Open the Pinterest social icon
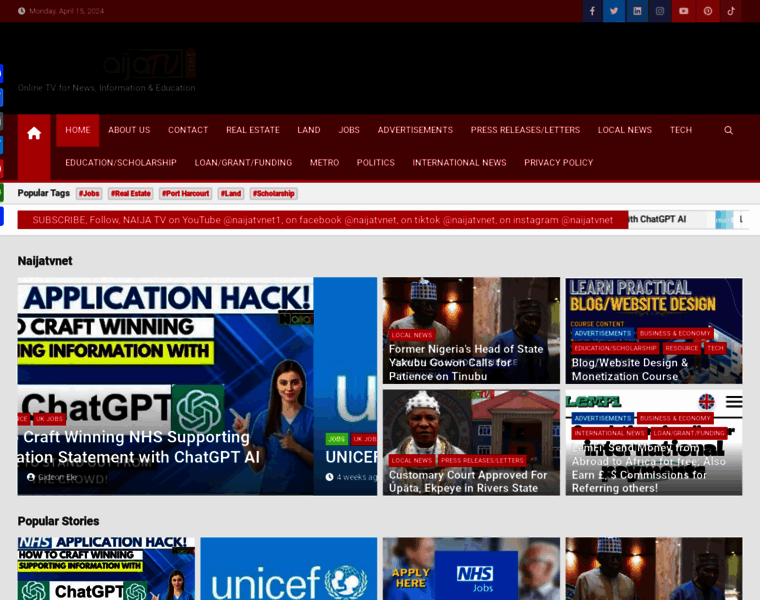Screen dimensions: 760x600 pyautogui.click(x=708, y=11)
